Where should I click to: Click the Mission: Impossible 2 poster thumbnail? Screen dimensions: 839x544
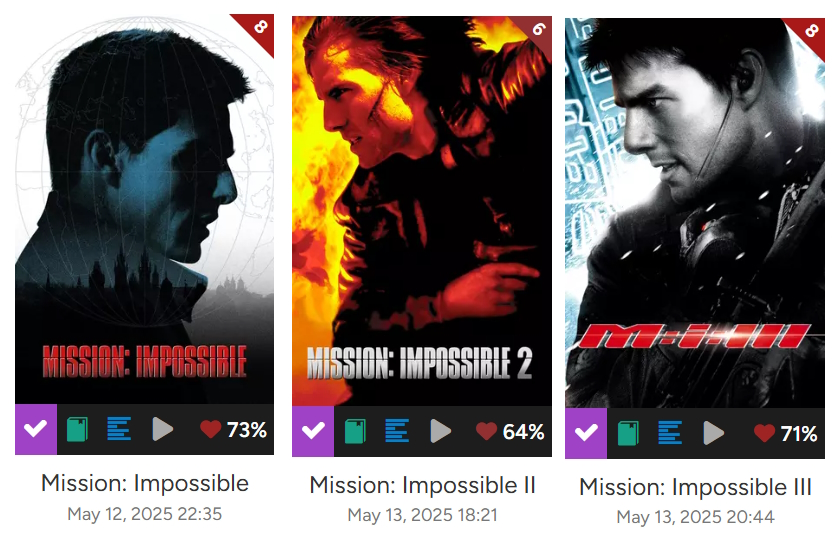pos(422,211)
